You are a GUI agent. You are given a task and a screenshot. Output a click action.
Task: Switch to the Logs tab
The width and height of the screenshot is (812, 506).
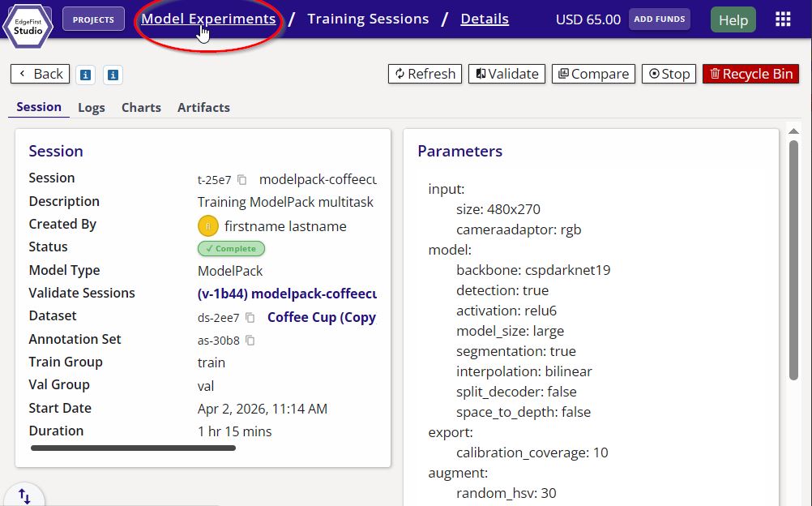(91, 107)
